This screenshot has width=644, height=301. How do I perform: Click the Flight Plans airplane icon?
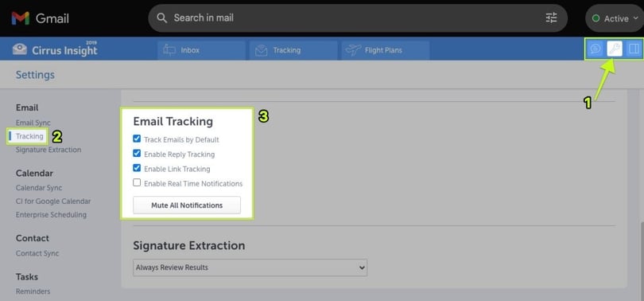tap(353, 50)
